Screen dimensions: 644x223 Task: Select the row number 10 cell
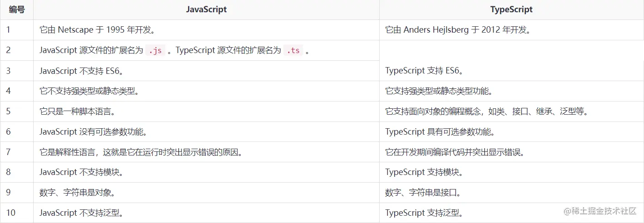17,213
